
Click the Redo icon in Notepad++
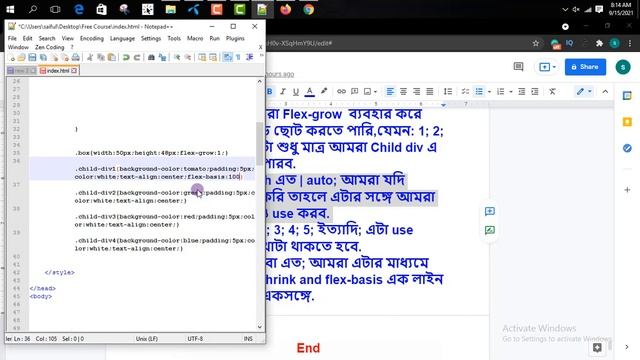tap(137, 58)
